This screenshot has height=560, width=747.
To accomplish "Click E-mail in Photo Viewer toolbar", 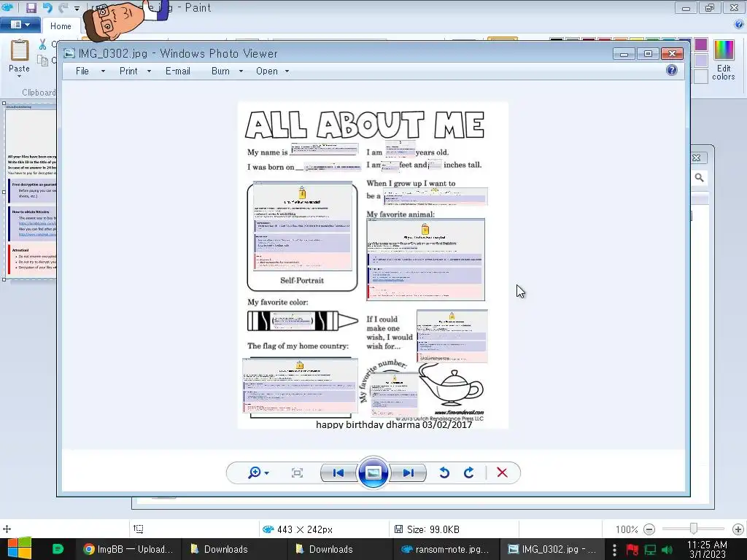I will (x=178, y=71).
